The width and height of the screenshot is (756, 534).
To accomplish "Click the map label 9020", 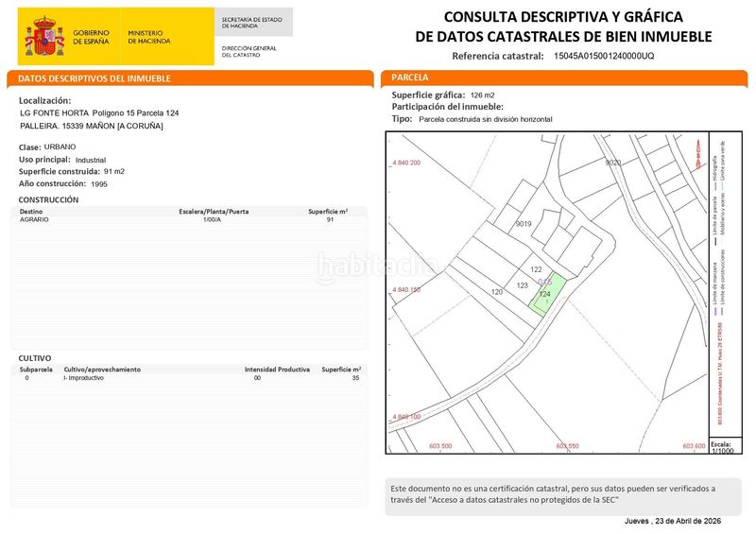I will tap(612, 163).
